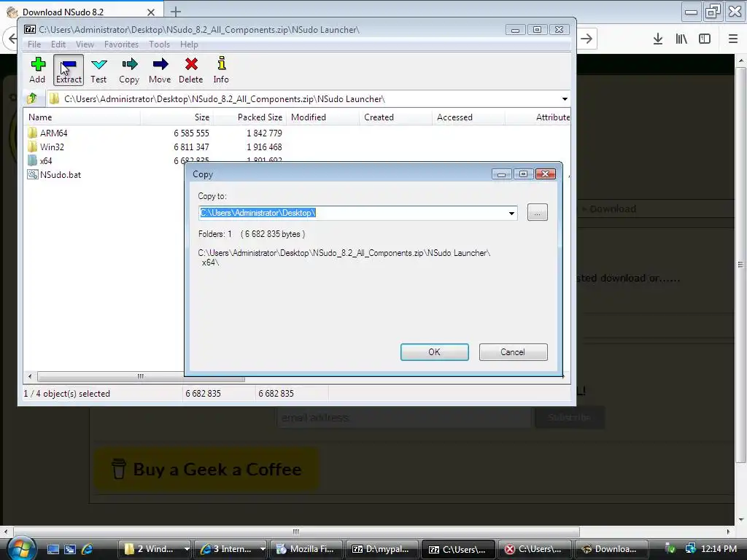The height and width of the screenshot is (560, 747).
Task: Sort by the Accessed column
Action: coord(468,117)
